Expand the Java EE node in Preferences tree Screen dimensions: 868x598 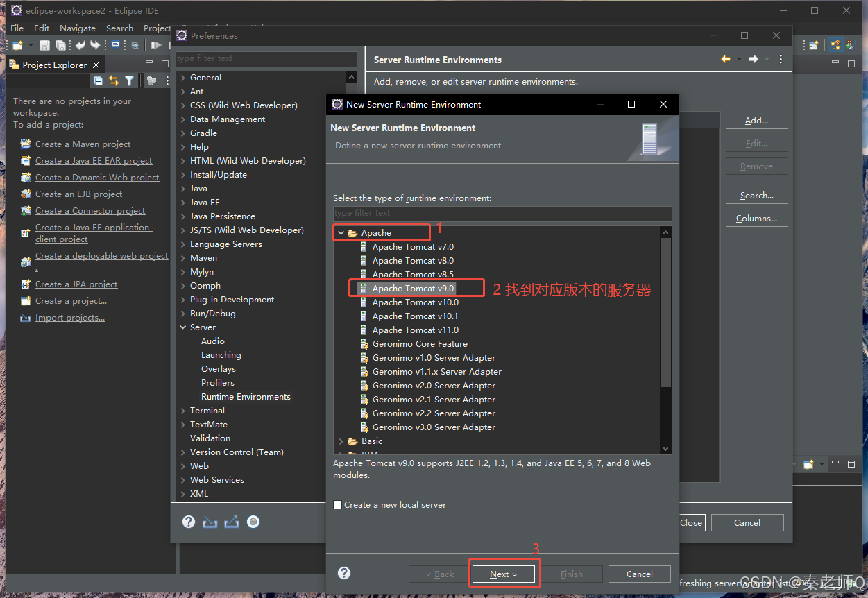(183, 203)
